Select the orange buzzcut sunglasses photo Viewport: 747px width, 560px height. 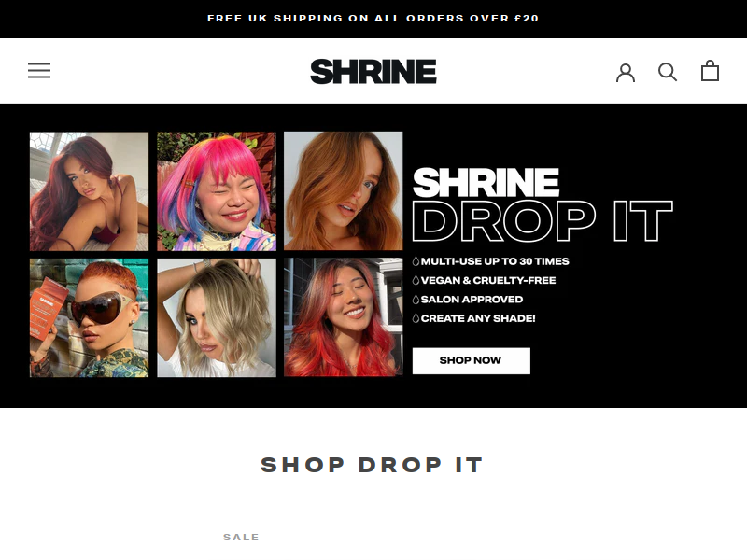pos(89,317)
